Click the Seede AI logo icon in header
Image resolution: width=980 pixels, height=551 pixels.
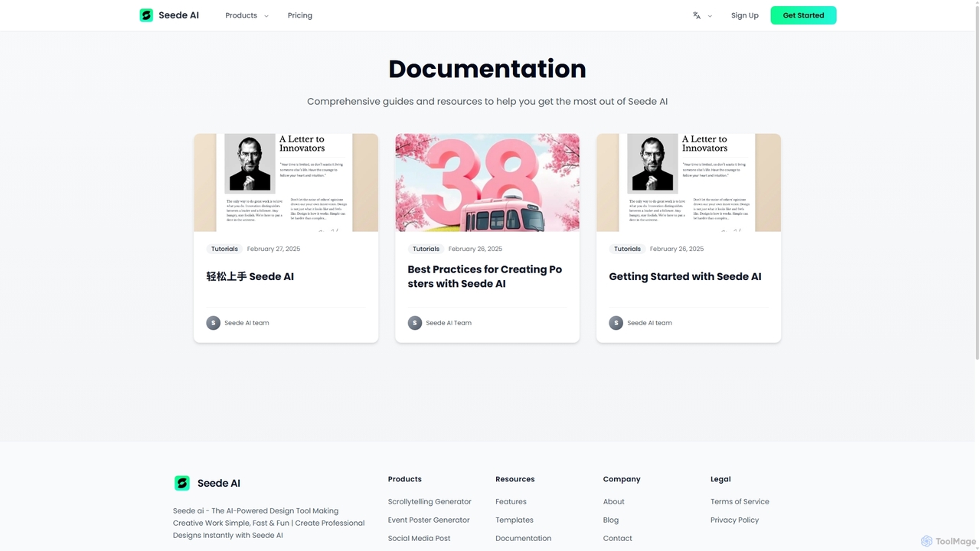146,15
